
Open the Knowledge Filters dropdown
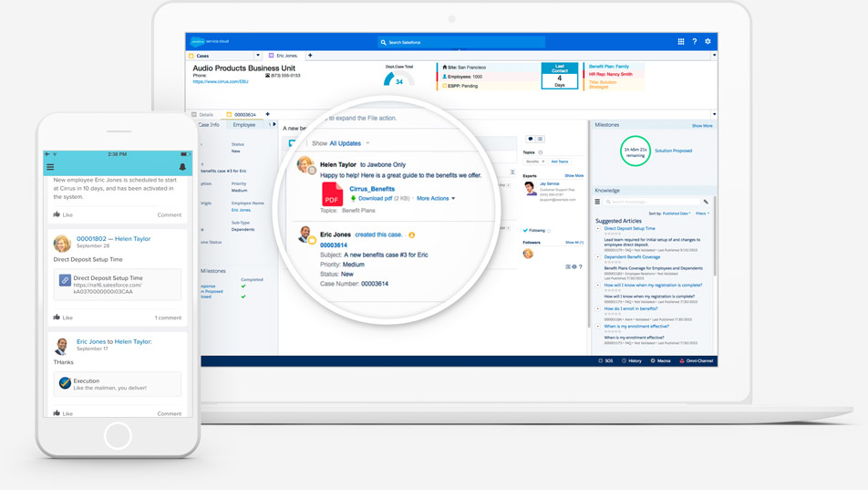[x=702, y=214]
